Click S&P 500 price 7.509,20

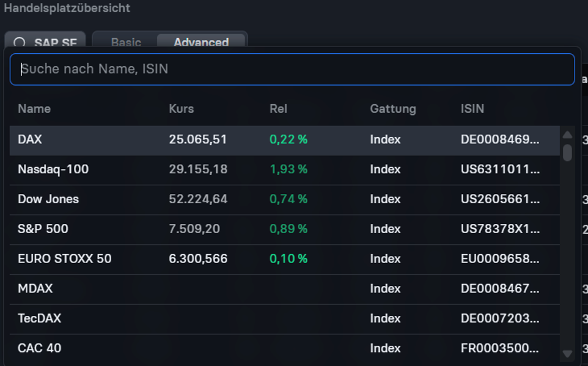pyautogui.click(x=194, y=229)
